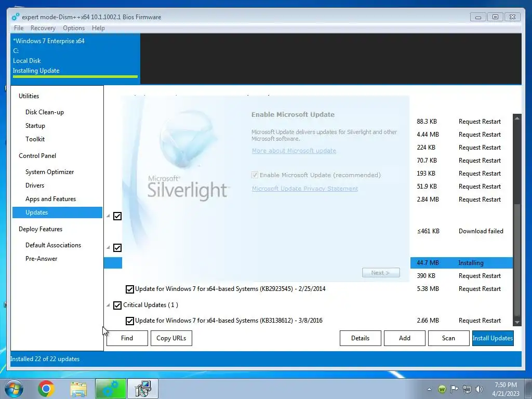532x399 pixels.
Task: Open the volume speaker icon
Action: tap(479, 389)
